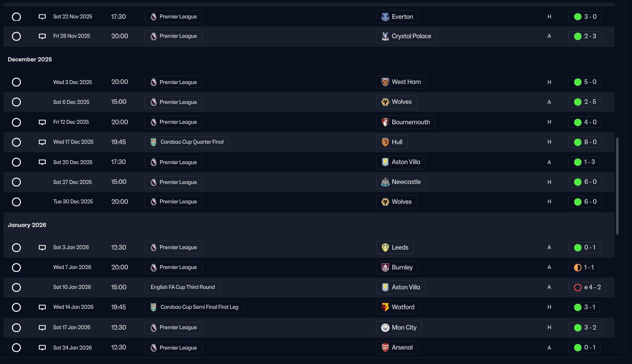Select the radio circle for Everton fixture
This screenshot has width=632, height=364.
click(x=16, y=17)
